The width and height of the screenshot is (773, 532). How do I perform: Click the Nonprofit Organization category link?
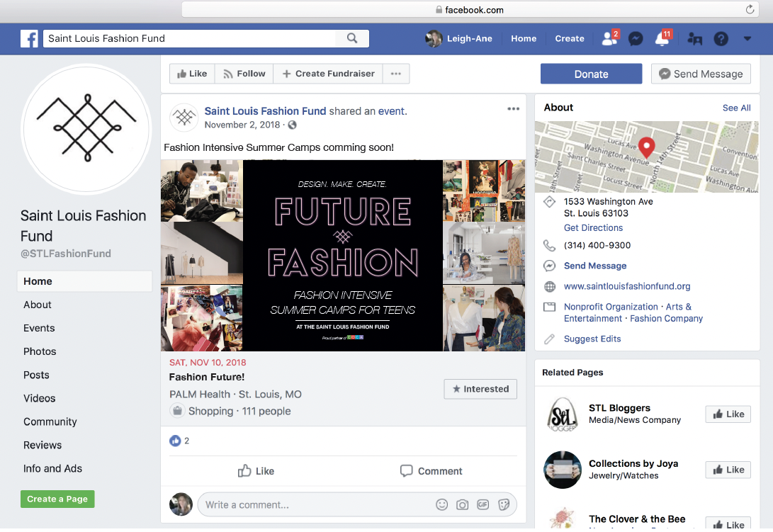coord(611,307)
